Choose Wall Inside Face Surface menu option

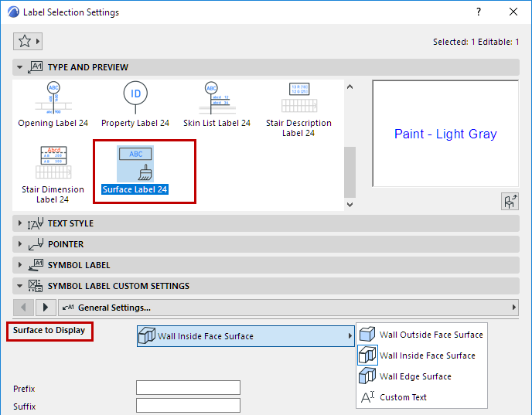click(421, 355)
